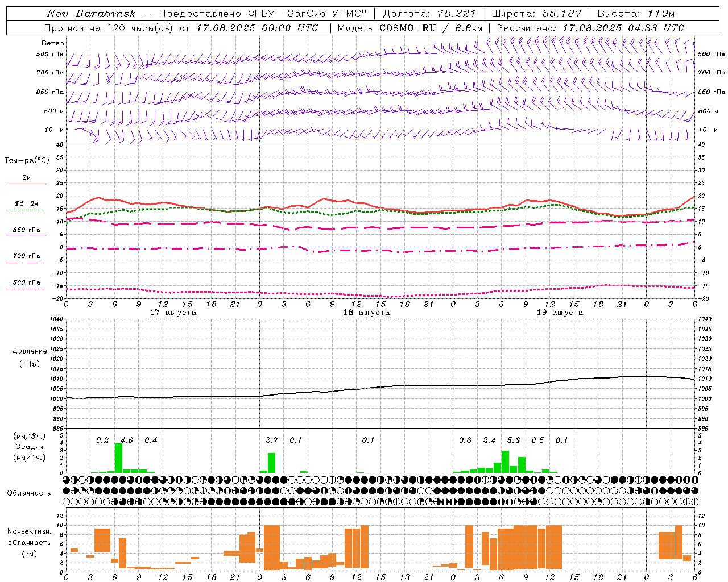The width and height of the screenshot is (728, 582).
Task: Click the black pressure curve line
Action: coord(381,386)
